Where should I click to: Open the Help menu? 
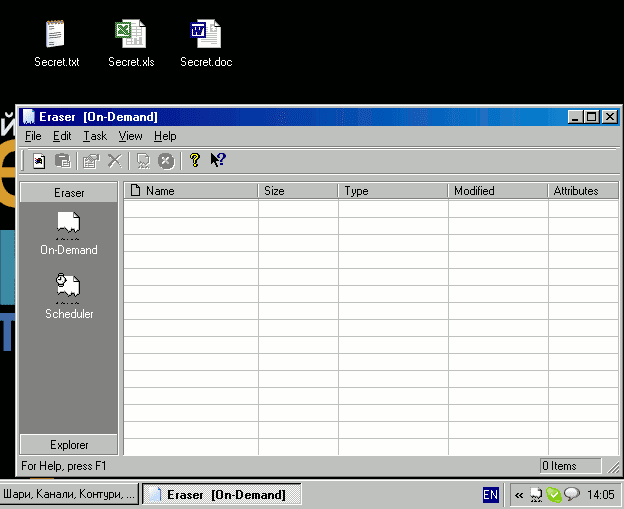(x=165, y=136)
